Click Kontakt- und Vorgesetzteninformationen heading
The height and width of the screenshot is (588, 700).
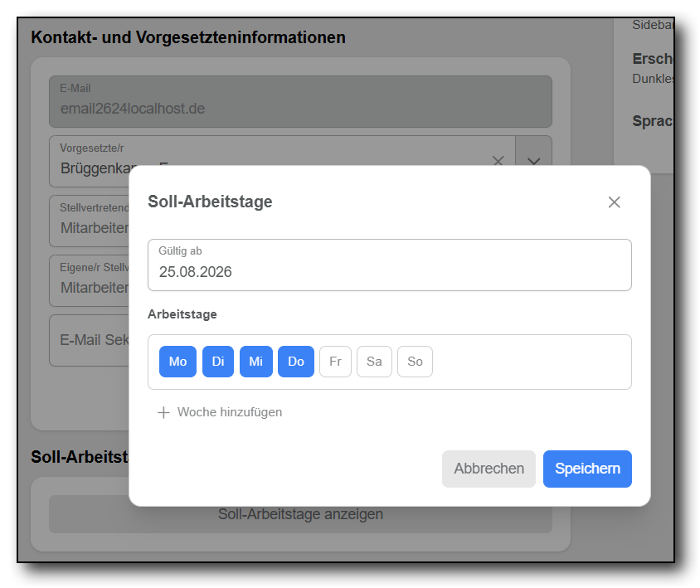(188, 37)
